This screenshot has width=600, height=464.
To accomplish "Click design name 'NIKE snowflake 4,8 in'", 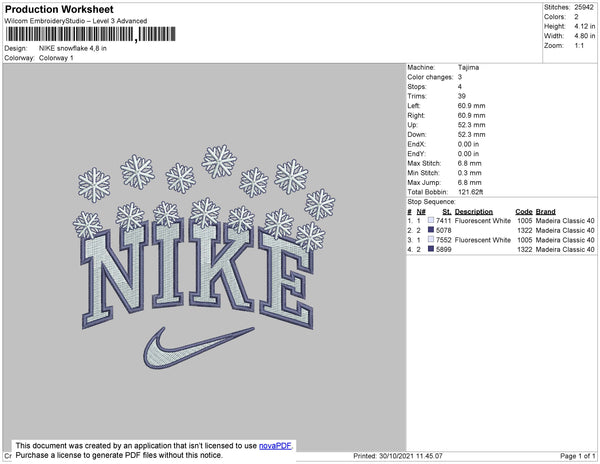I will [73, 48].
